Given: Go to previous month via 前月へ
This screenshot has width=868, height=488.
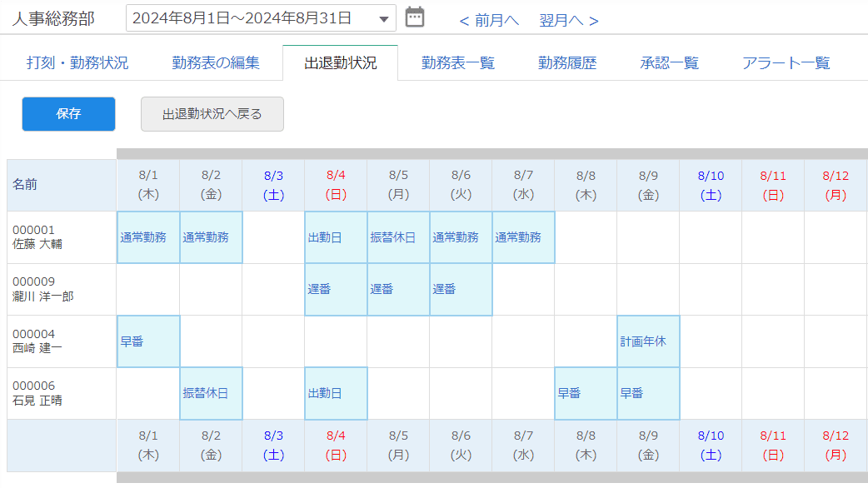Looking at the screenshot, I should [x=489, y=20].
